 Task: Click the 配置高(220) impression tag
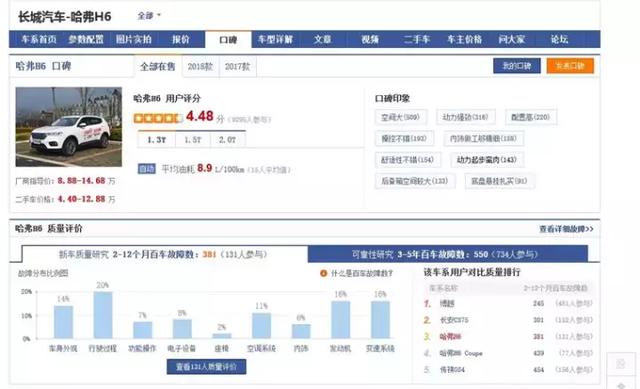(531, 117)
